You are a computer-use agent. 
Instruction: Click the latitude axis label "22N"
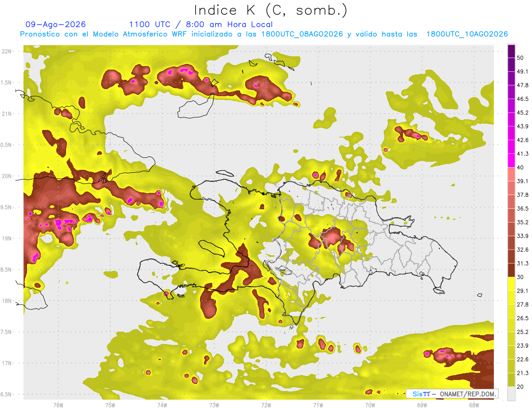[x=7, y=51]
